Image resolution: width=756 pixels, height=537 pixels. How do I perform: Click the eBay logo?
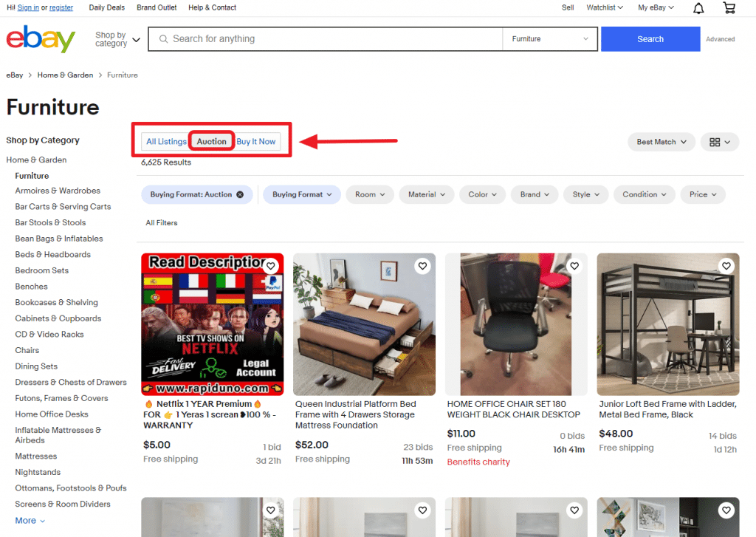[x=41, y=39]
